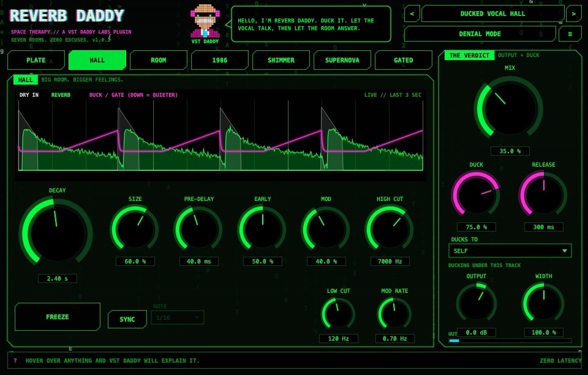This screenshot has width=588, height=375.
Task: Click the Pre-Delay knob
Action: pos(198,229)
